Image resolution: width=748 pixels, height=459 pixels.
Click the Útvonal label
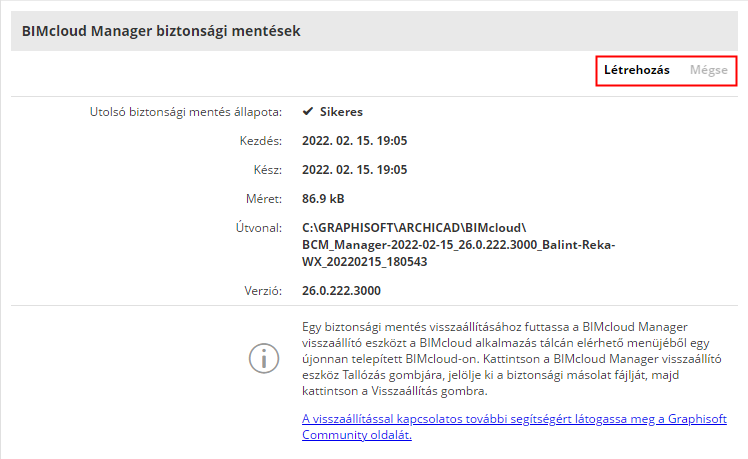[259, 228]
